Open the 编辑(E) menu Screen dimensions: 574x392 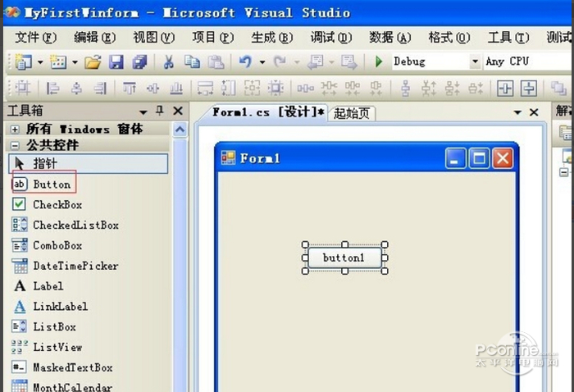pos(94,38)
